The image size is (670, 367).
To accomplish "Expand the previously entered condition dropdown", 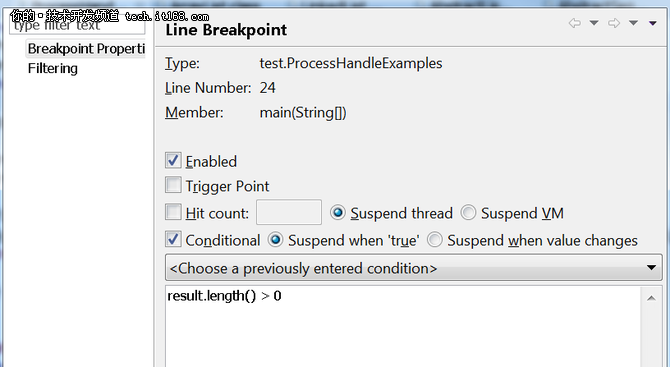I will 414,268.
